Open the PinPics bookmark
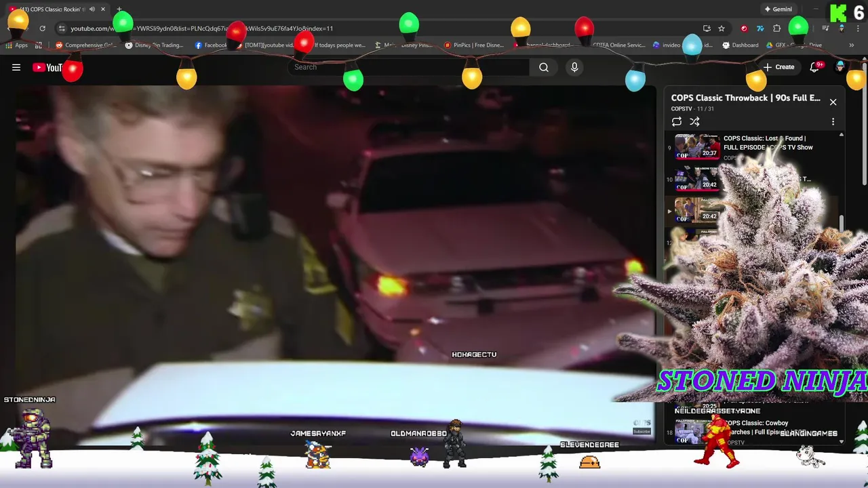The height and width of the screenshot is (488, 868). 473,45
